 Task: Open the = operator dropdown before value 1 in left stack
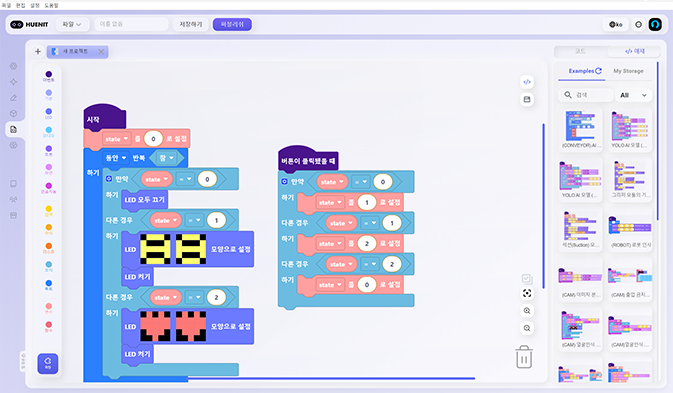[194, 221]
